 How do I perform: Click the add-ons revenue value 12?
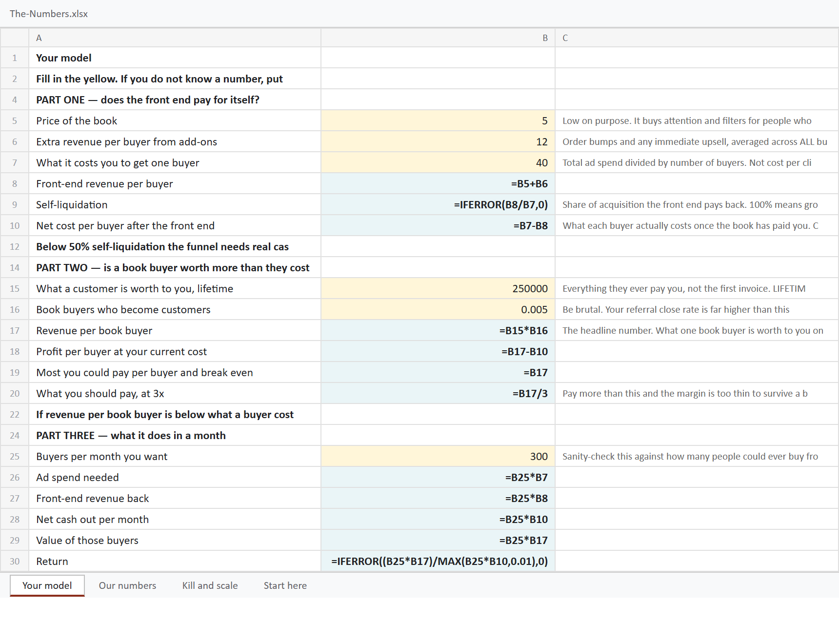(x=438, y=141)
